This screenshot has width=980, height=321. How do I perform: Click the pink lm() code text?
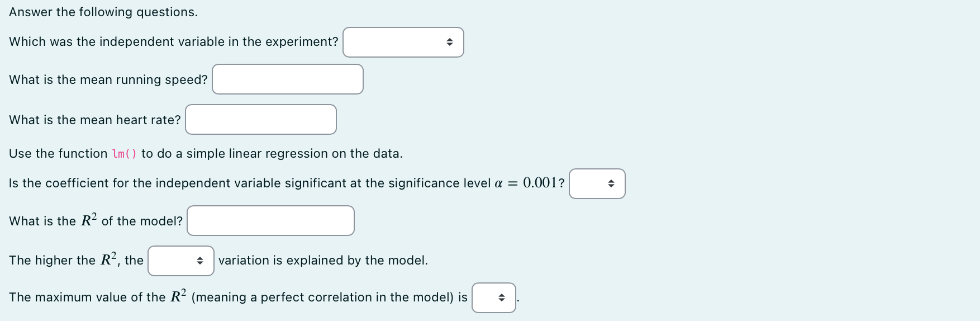(125, 154)
